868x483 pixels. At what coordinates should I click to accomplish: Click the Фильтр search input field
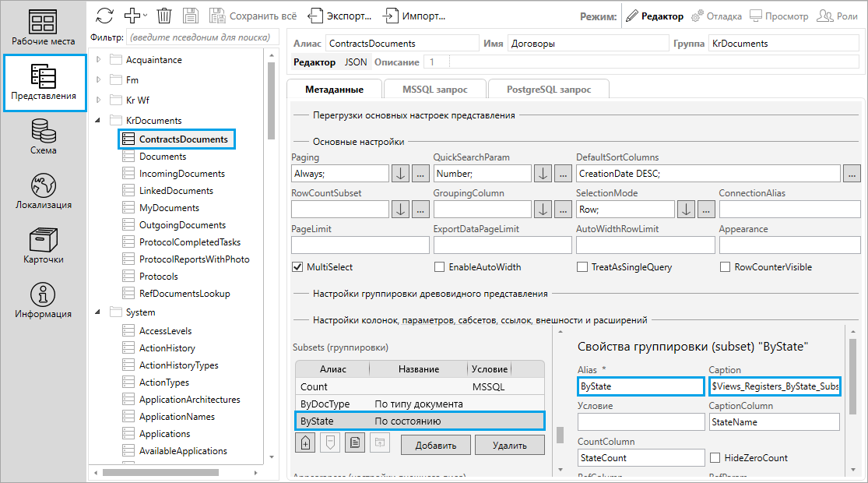click(201, 37)
